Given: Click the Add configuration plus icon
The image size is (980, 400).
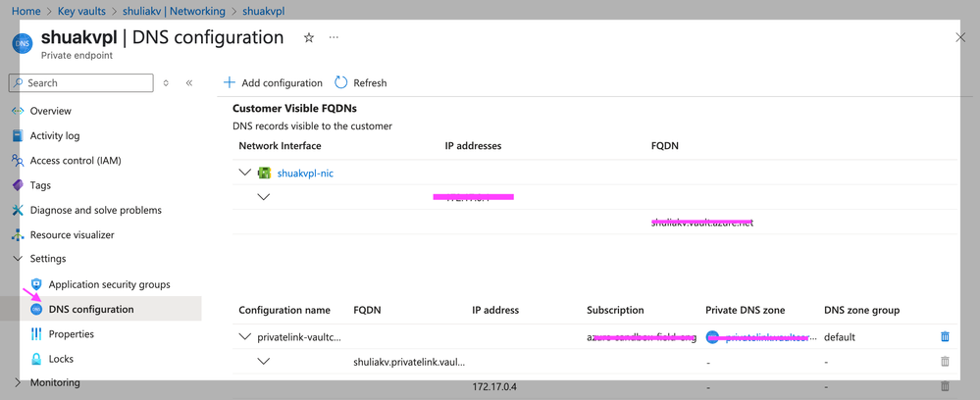Looking at the screenshot, I should click(230, 82).
